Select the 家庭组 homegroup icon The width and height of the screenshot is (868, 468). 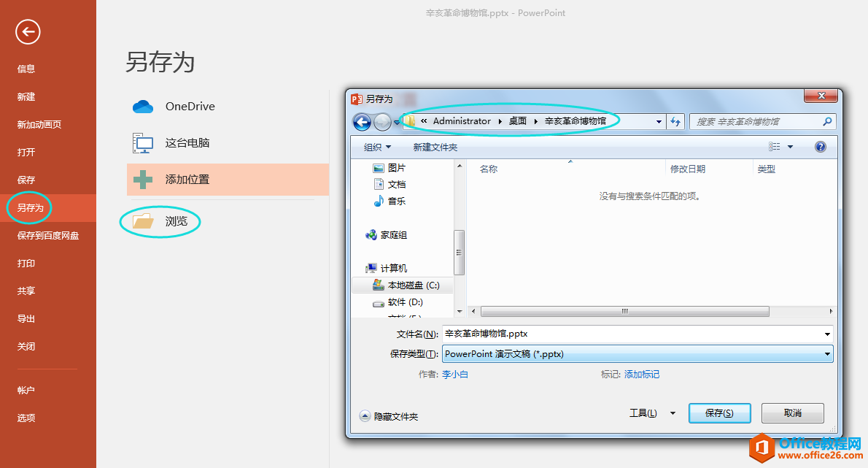[371, 235]
